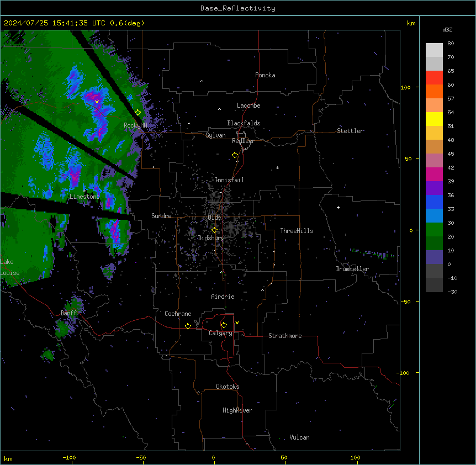
Task: Click the RedDeer city label
Action: click(x=243, y=141)
